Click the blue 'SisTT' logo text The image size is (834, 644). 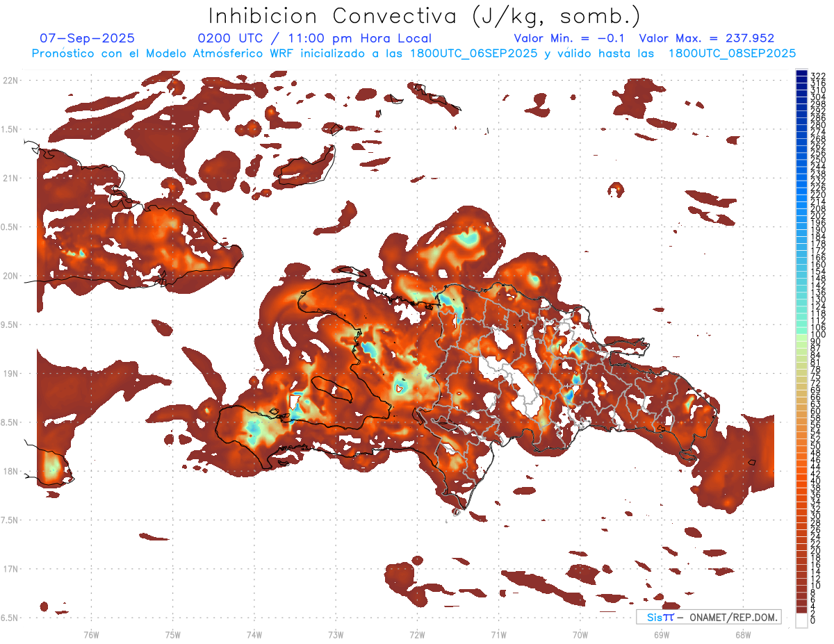[x=660, y=617]
